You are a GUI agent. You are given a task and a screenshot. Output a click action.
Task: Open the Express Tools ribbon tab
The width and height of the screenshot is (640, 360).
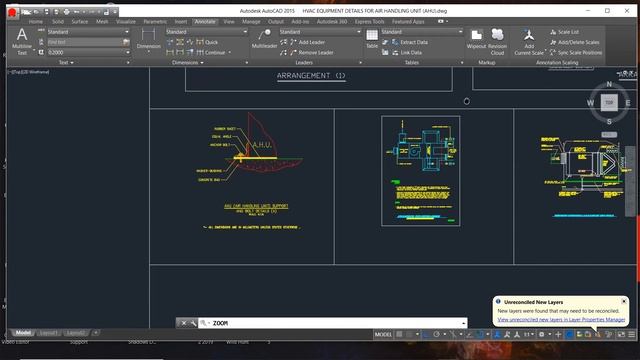(369, 22)
